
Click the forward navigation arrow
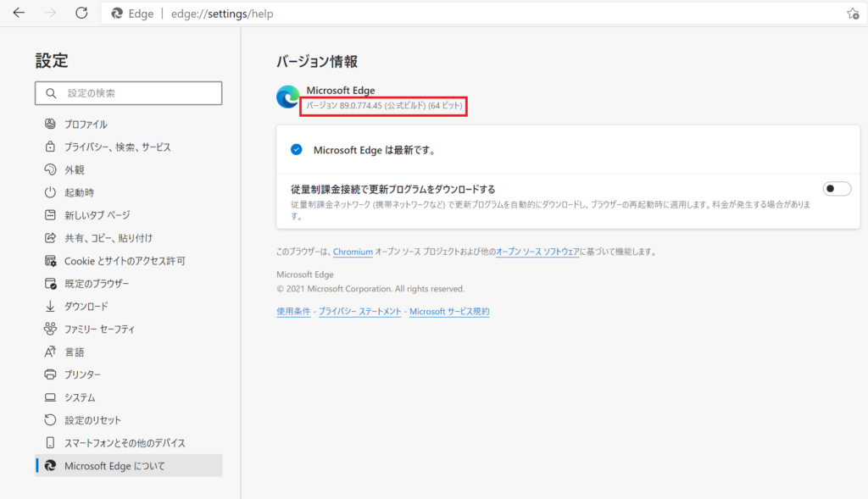point(50,13)
